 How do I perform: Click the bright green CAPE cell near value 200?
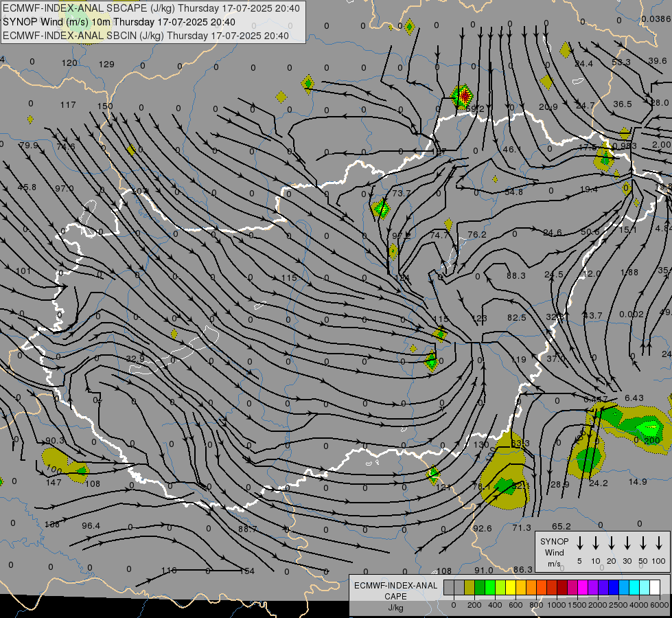pyautogui.click(x=650, y=428)
